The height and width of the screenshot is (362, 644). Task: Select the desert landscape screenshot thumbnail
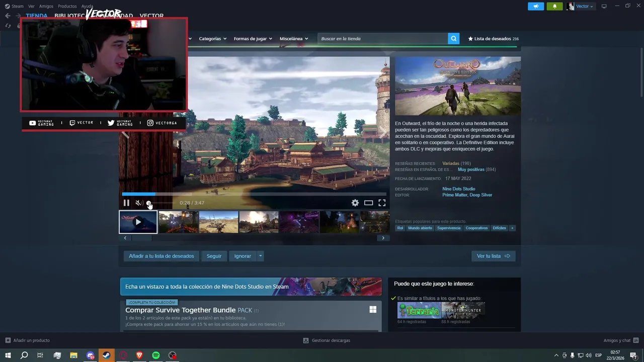pyautogui.click(x=218, y=222)
